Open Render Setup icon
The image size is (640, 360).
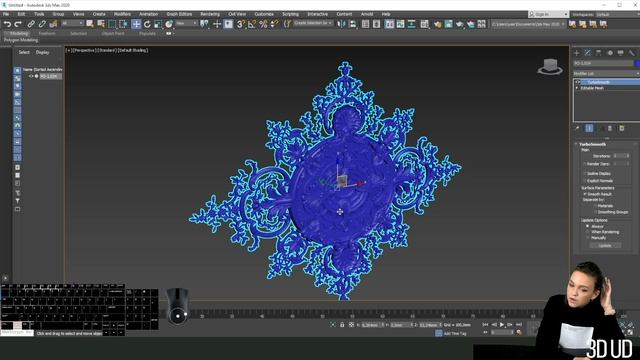(x=438, y=24)
